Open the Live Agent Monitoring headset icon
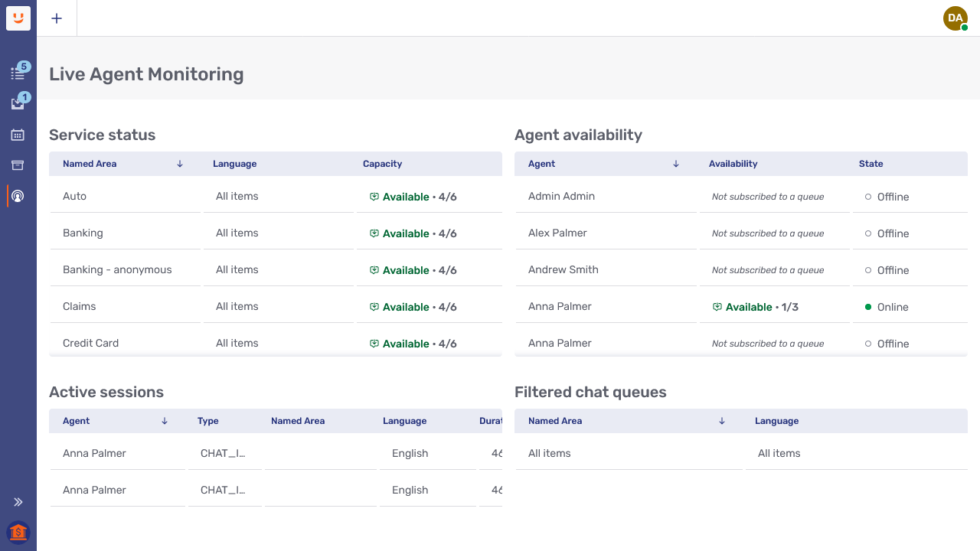Viewport: 980px width, 551px height. coord(18,196)
